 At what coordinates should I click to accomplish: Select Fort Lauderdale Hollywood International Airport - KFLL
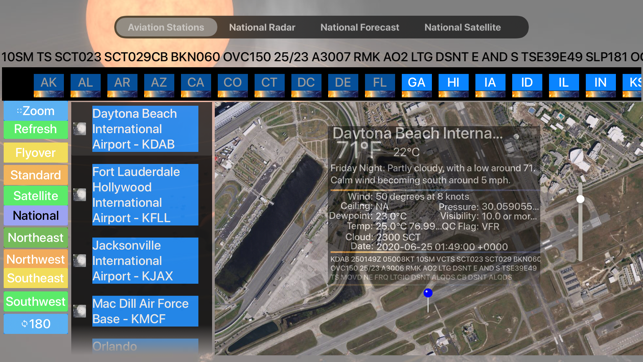coord(145,195)
